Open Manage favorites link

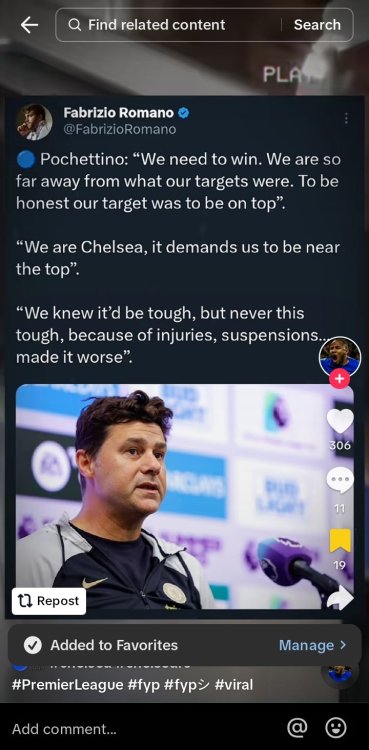click(x=306, y=645)
